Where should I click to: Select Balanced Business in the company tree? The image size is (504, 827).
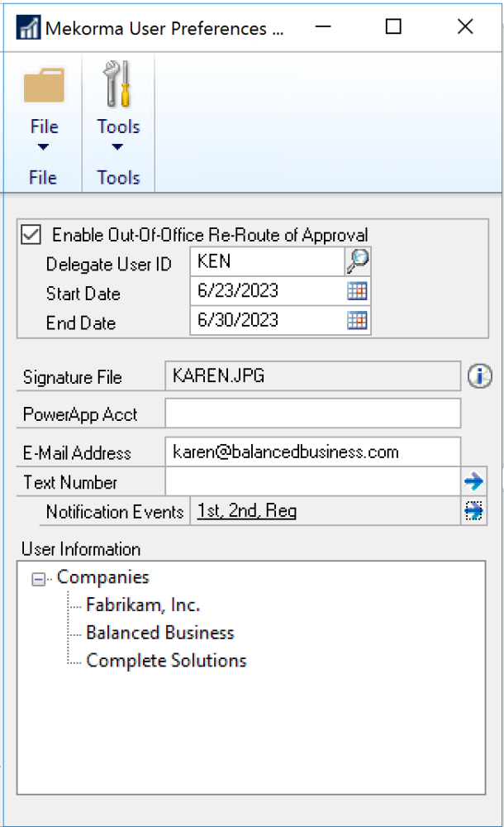coord(159,633)
